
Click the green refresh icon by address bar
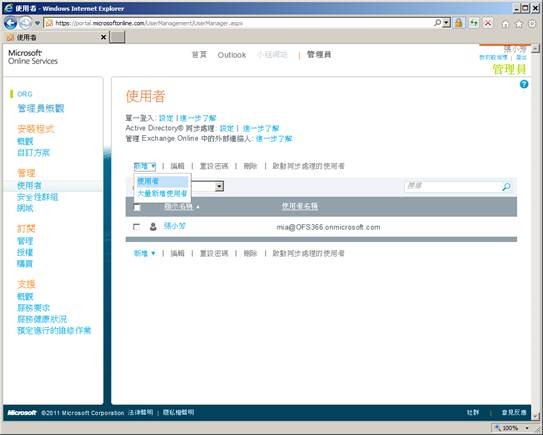point(474,23)
